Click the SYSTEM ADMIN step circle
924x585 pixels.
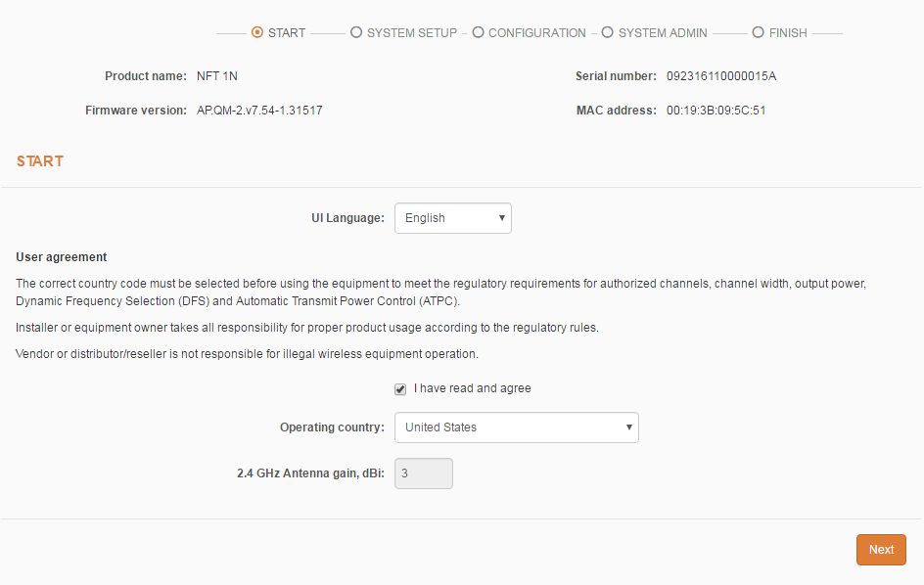coord(608,32)
